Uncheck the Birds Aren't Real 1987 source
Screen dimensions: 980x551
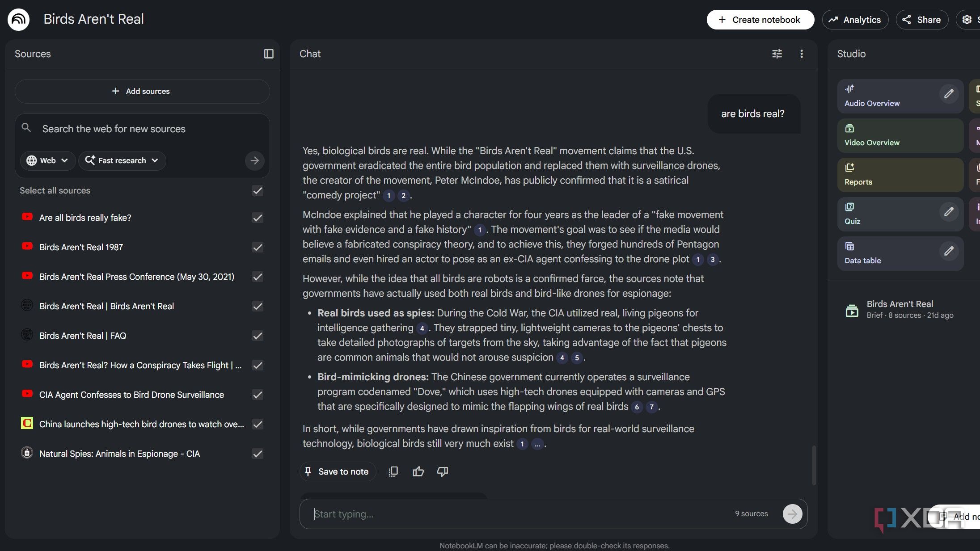258,247
